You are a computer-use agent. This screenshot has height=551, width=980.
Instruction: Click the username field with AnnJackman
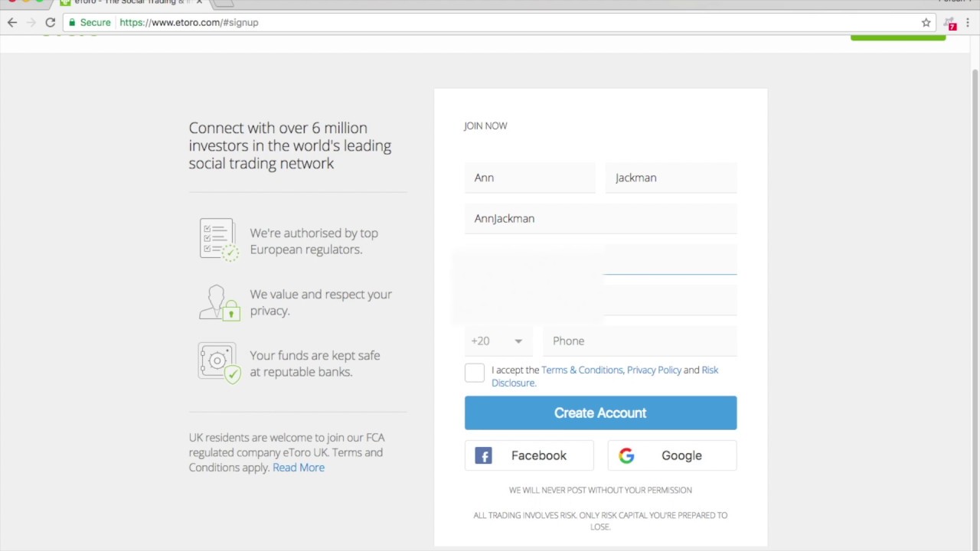tap(600, 219)
